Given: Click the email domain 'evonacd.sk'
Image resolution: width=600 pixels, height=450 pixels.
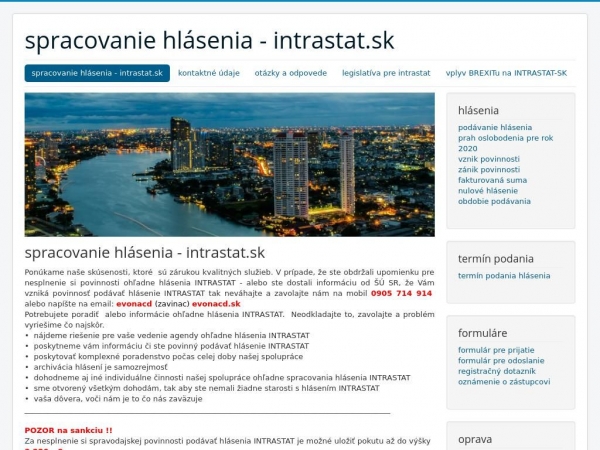Looking at the screenshot, I should coord(216,304).
